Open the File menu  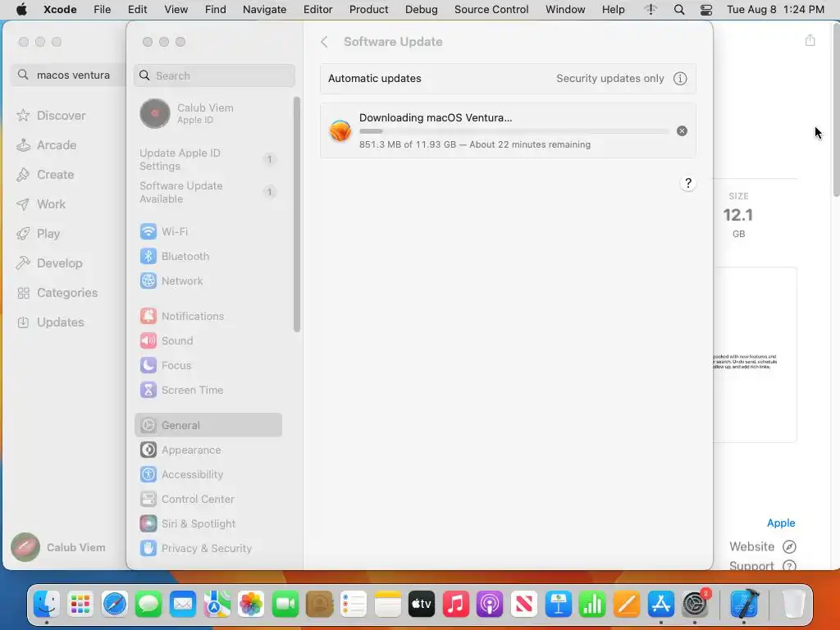[102, 9]
